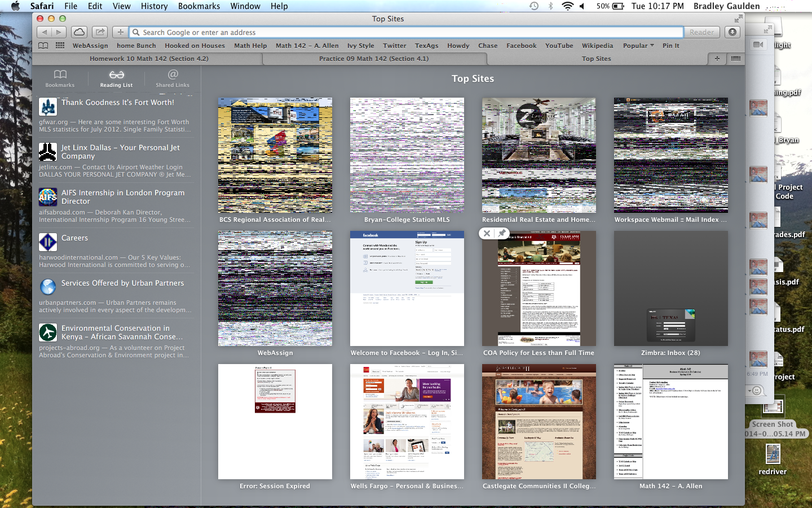This screenshot has height=508, width=812.
Task: Select the redriver file on desktop
Action: 773,459
